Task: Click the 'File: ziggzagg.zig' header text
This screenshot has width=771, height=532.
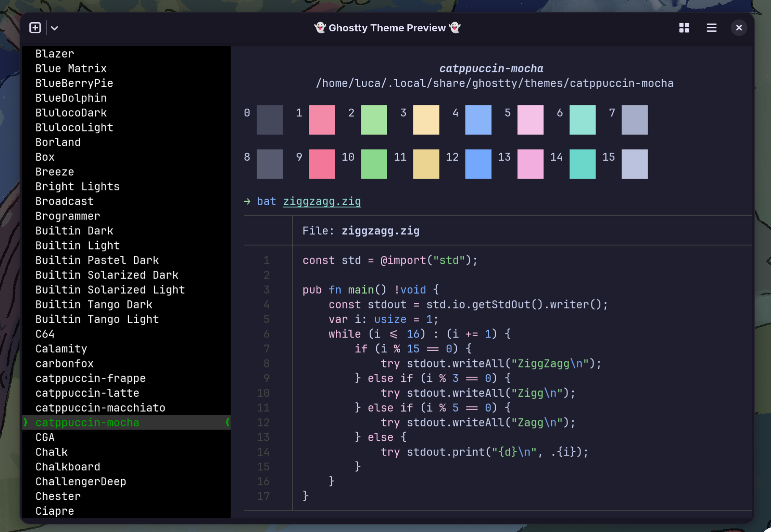Action: [x=361, y=231]
